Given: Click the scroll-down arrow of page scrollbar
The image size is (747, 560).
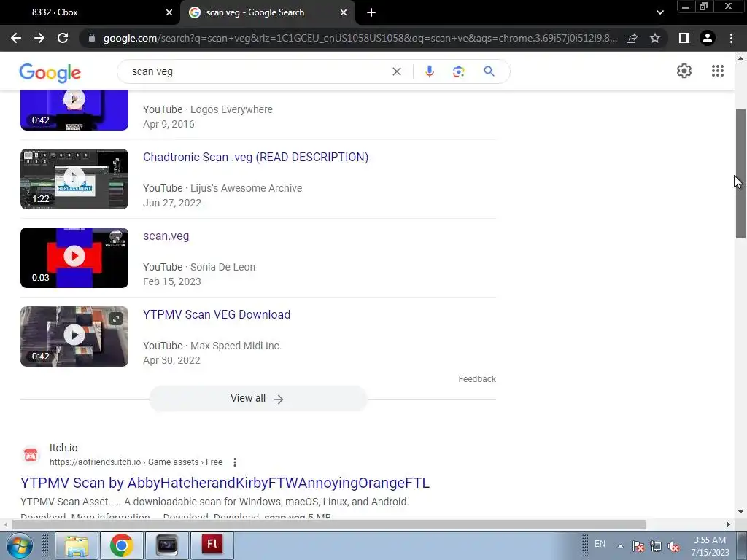Looking at the screenshot, I should [x=740, y=512].
